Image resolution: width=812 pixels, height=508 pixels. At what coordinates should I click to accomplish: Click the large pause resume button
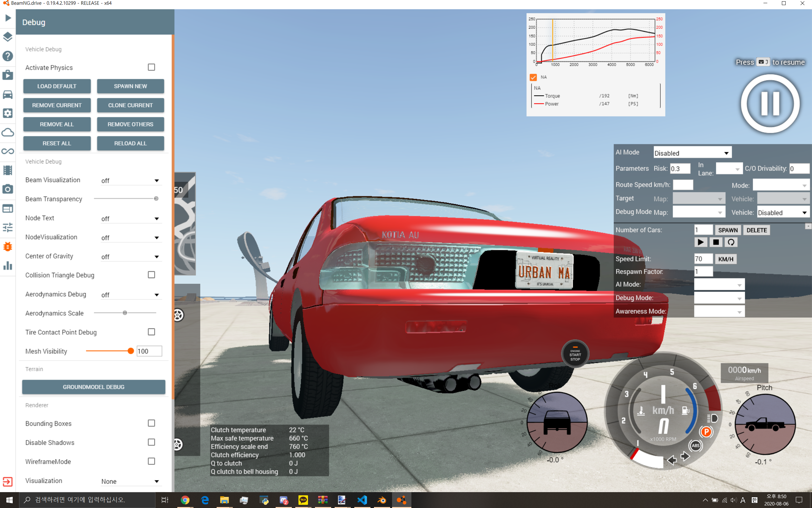(770, 104)
